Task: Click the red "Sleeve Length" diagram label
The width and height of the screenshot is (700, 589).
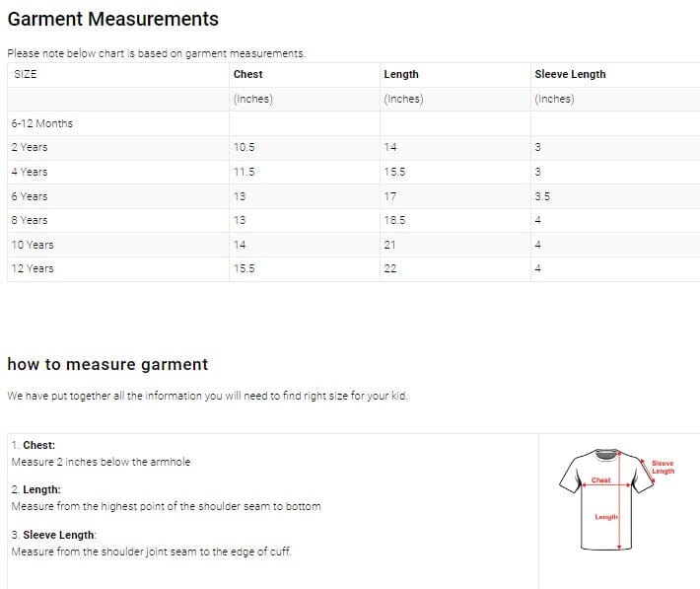Action: pos(663,467)
